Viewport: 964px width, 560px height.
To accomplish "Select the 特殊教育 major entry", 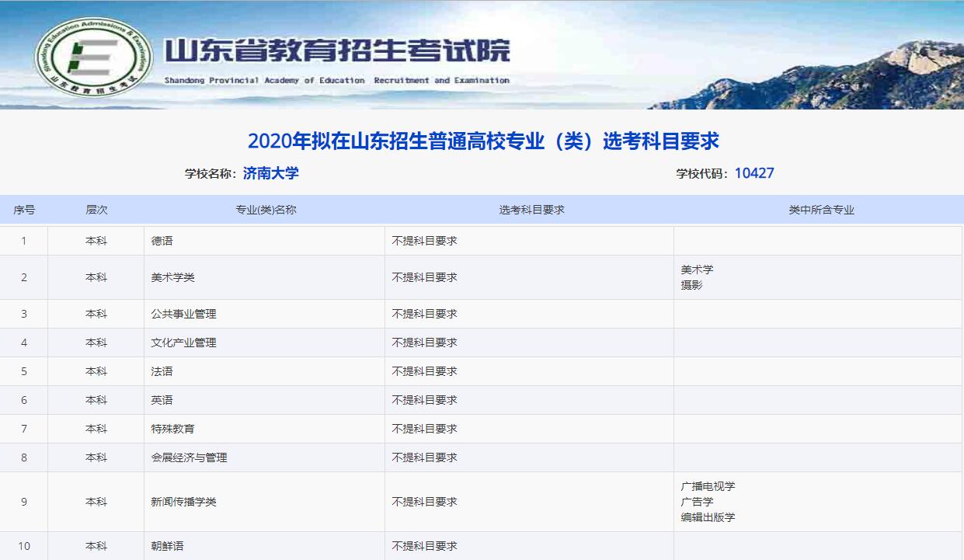I will [173, 429].
